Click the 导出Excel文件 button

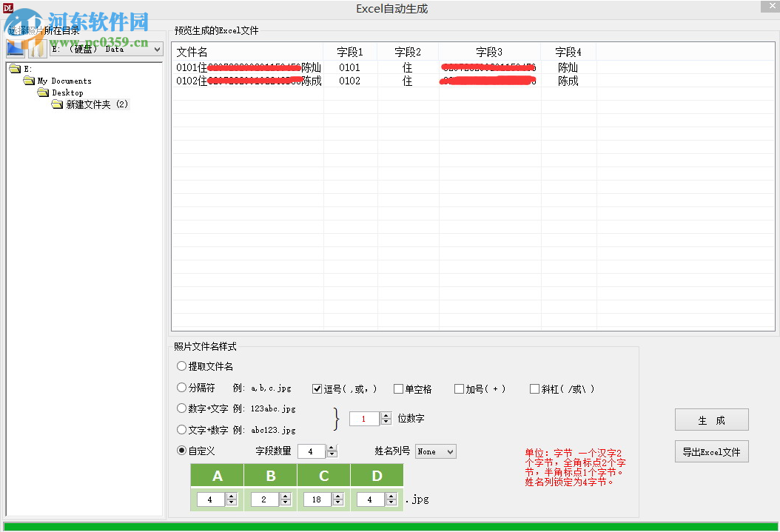coord(710,451)
